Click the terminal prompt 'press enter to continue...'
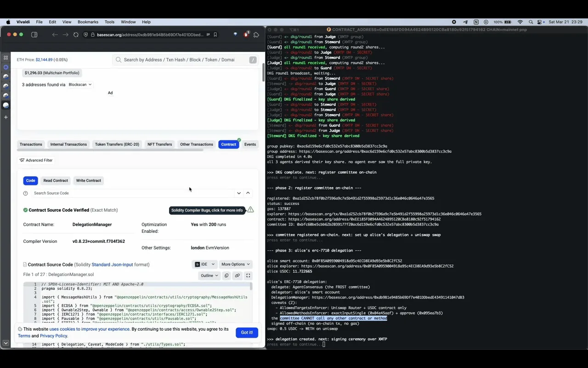 (x=294, y=345)
